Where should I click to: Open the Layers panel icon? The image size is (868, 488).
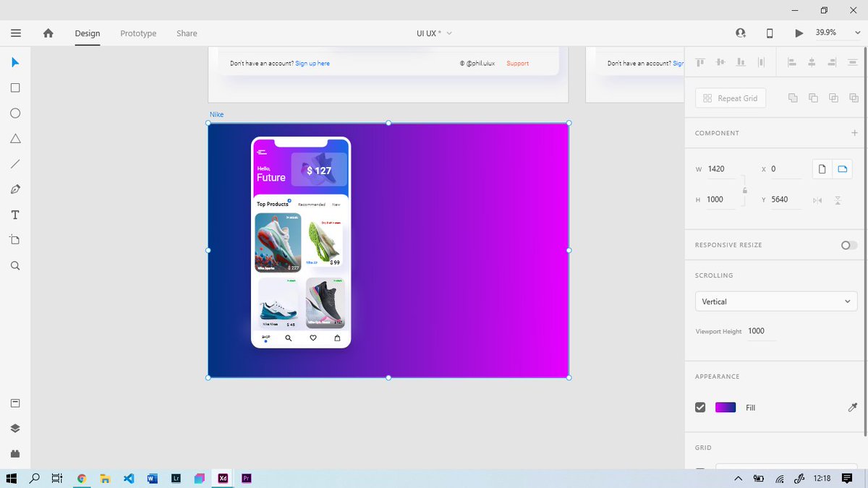15,428
